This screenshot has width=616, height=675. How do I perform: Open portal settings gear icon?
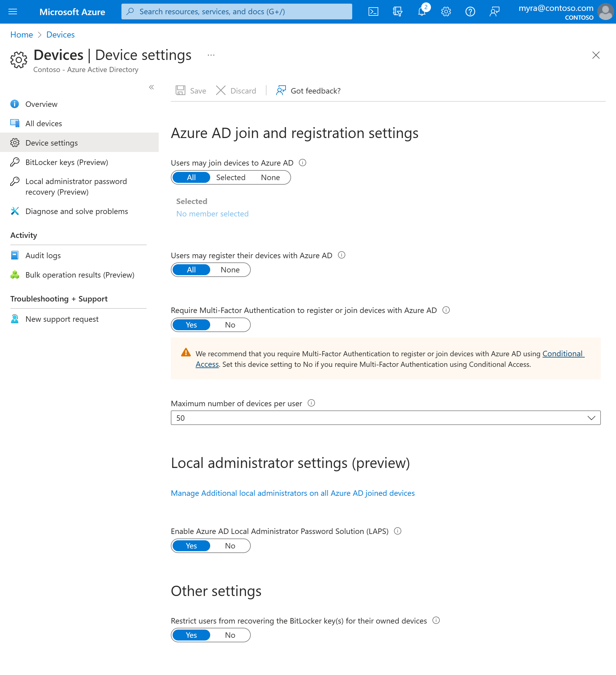[446, 12]
